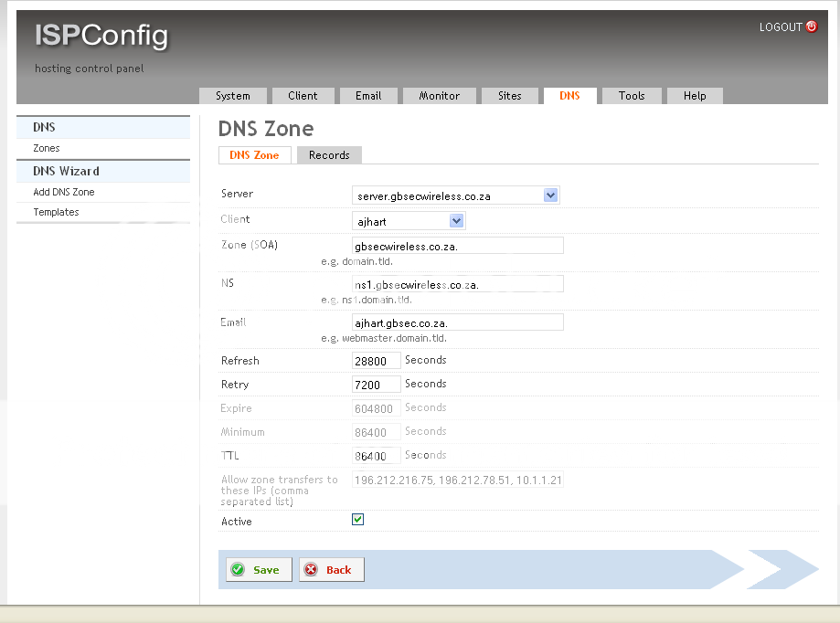Open the System navigation tab
The width and height of the screenshot is (840, 623).
click(232, 95)
